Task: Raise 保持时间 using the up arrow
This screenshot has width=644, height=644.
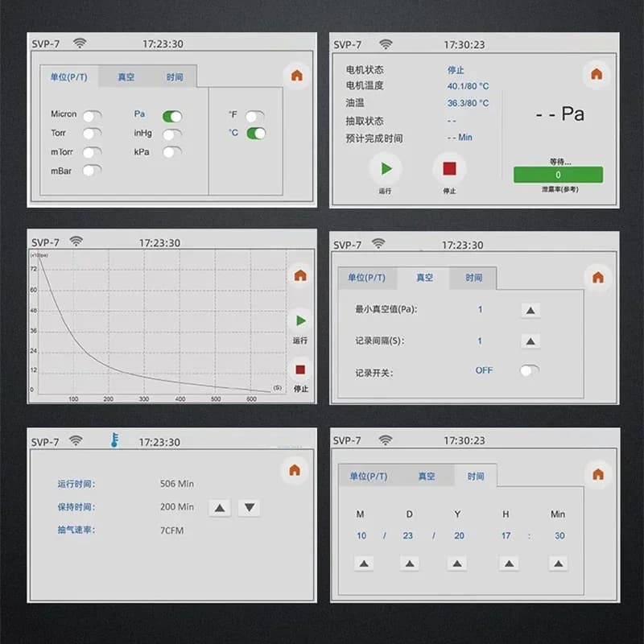Action: pos(220,508)
